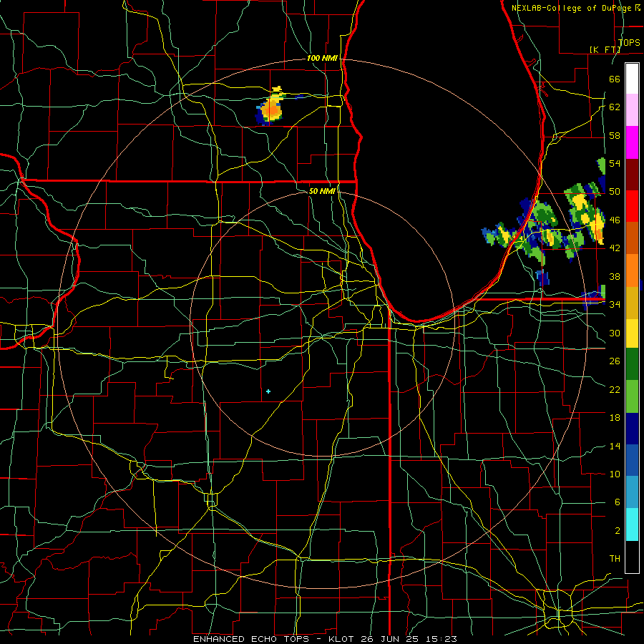Click the legend value "58"
The height and width of the screenshot is (644, 644).
(x=615, y=135)
